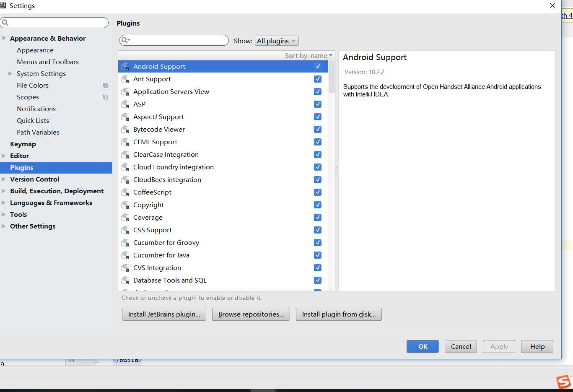The height and width of the screenshot is (392, 573).
Task: Open the Show All plugins dropdown
Action: [x=277, y=41]
